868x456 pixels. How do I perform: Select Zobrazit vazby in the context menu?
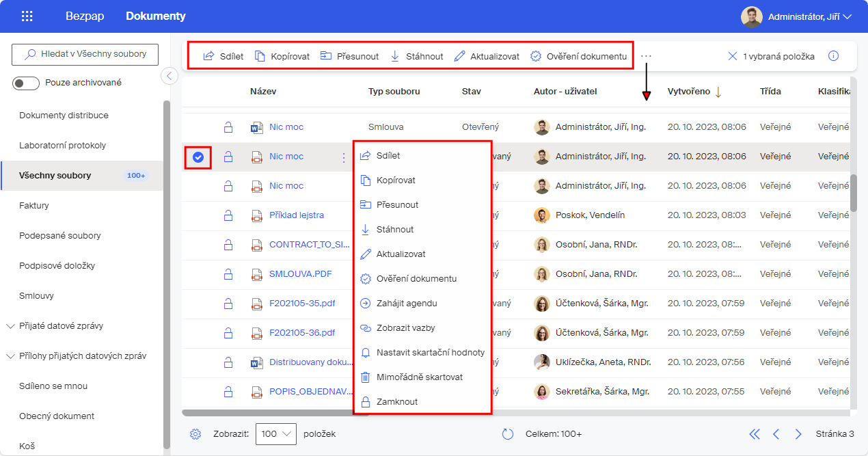(422, 328)
